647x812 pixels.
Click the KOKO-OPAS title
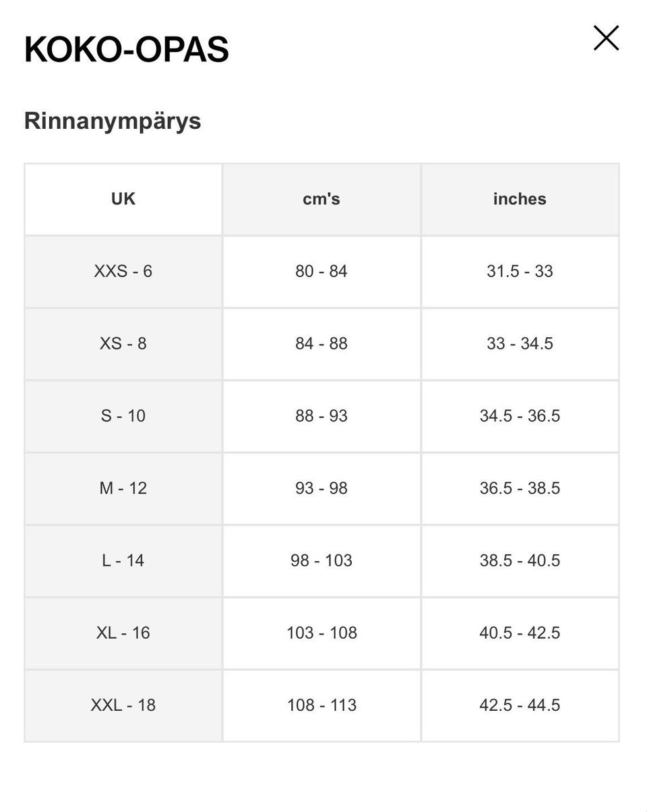click(x=127, y=50)
